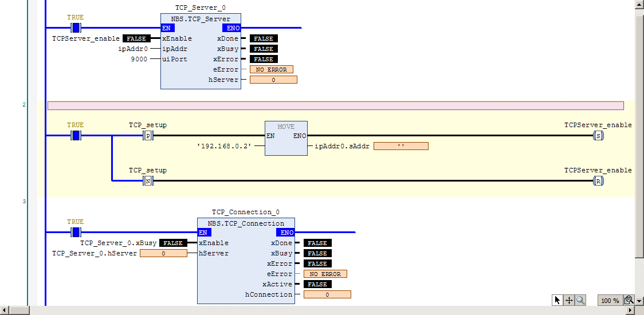
Task: Select the NBS.TCP_Connection block header
Action: (x=246, y=223)
